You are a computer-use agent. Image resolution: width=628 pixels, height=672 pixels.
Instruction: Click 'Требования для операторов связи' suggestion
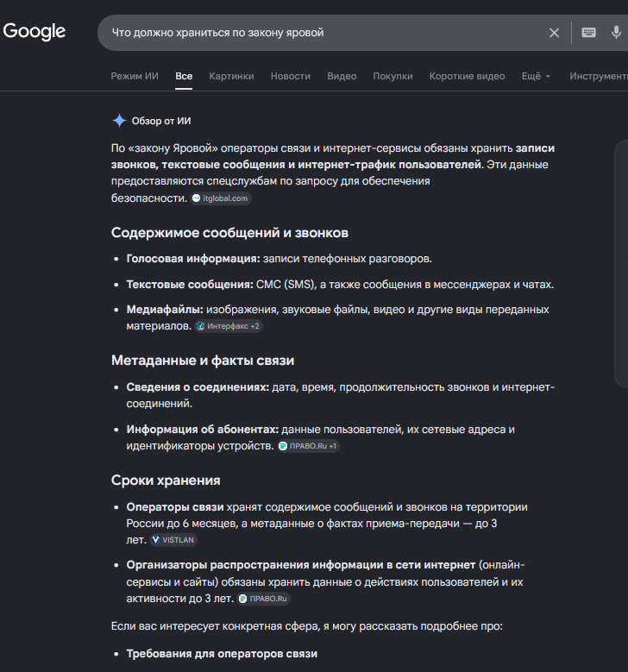[x=222, y=654]
